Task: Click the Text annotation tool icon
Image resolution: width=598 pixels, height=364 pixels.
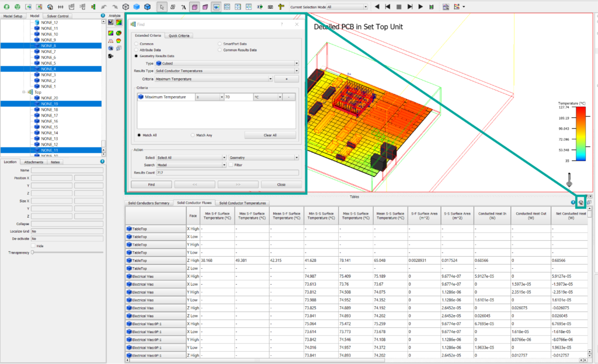Action: [x=183, y=7]
